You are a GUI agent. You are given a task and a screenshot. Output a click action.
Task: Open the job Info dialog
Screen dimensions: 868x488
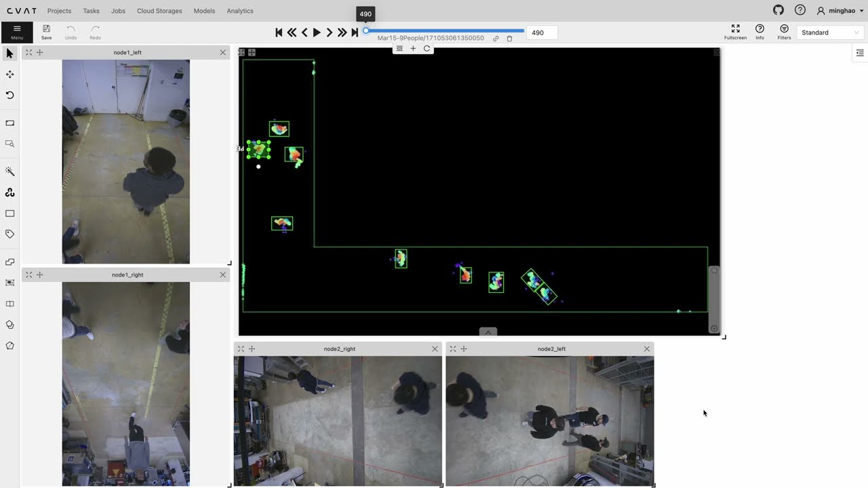tap(759, 32)
